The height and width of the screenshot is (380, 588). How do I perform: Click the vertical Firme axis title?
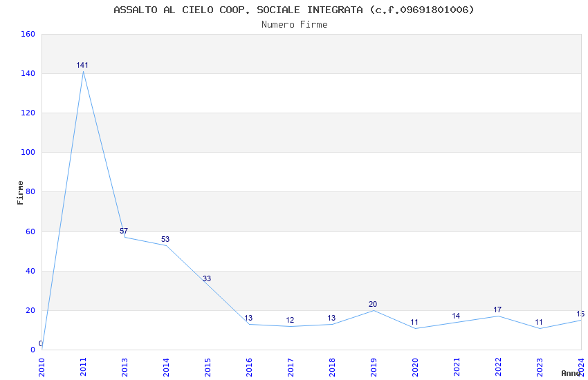[21, 192]
